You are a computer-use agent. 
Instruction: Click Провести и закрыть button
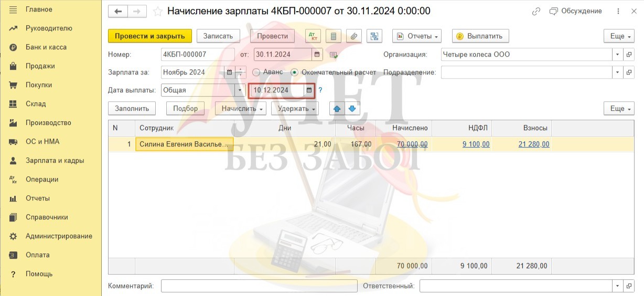click(x=150, y=36)
